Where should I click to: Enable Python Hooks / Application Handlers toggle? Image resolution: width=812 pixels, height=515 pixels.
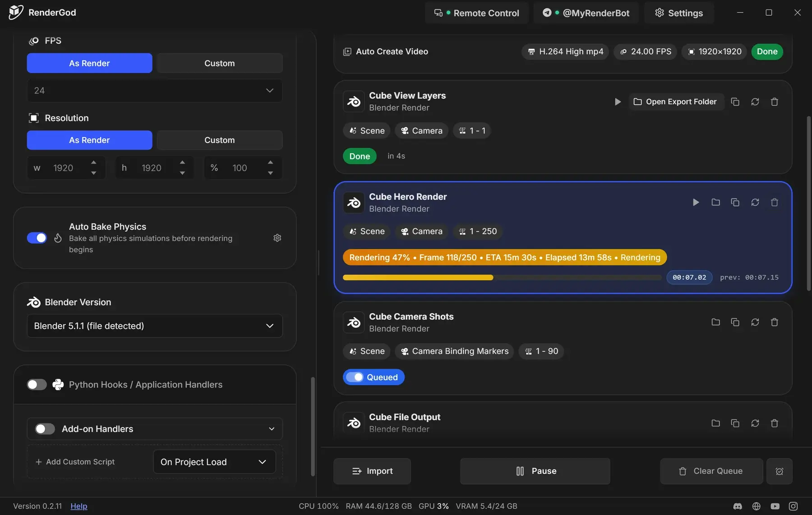click(37, 385)
